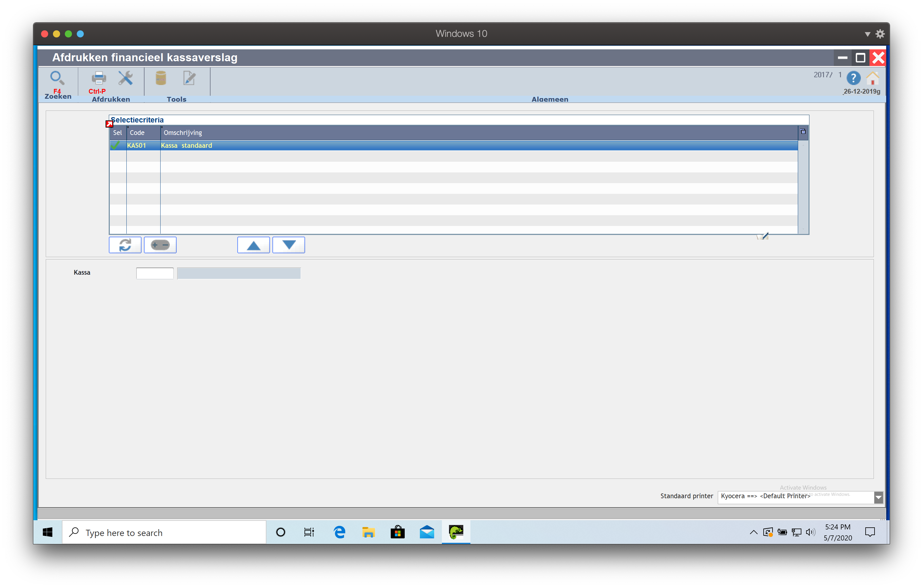Click the Kassa code input field
The width and height of the screenshot is (923, 588).
(155, 273)
